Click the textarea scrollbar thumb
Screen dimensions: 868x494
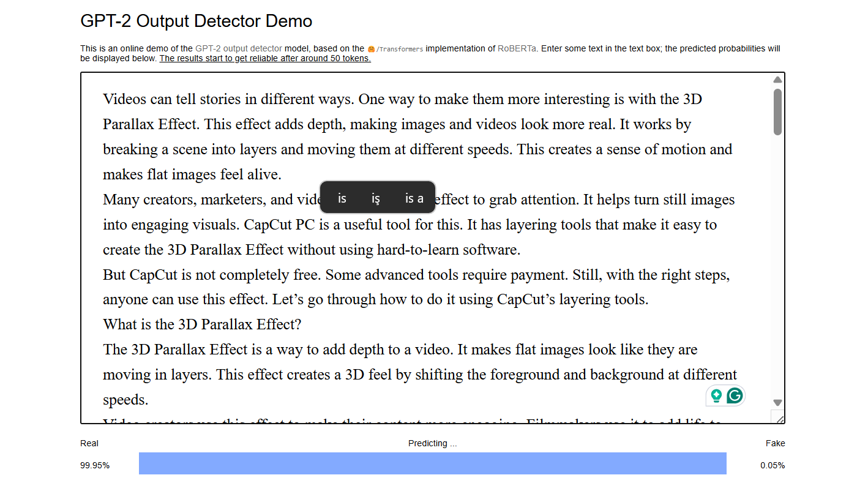click(x=777, y=112)
